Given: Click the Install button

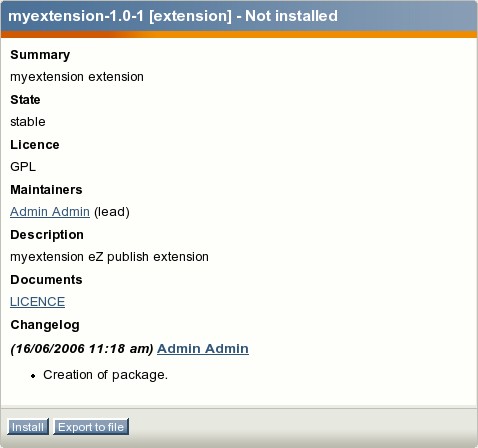Looking at the screenshot, I should pyautogui.click(x=28, y=427).
